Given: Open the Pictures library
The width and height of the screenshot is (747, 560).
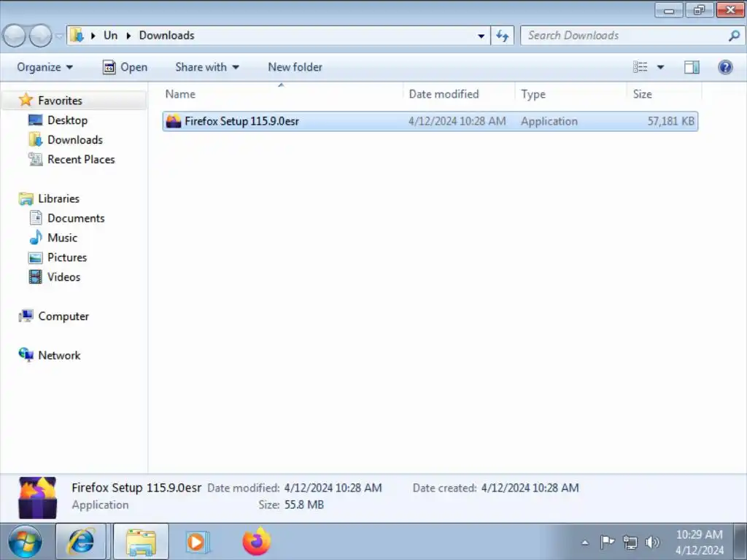Looking at the screenshot, I should (x=67, y=257).
